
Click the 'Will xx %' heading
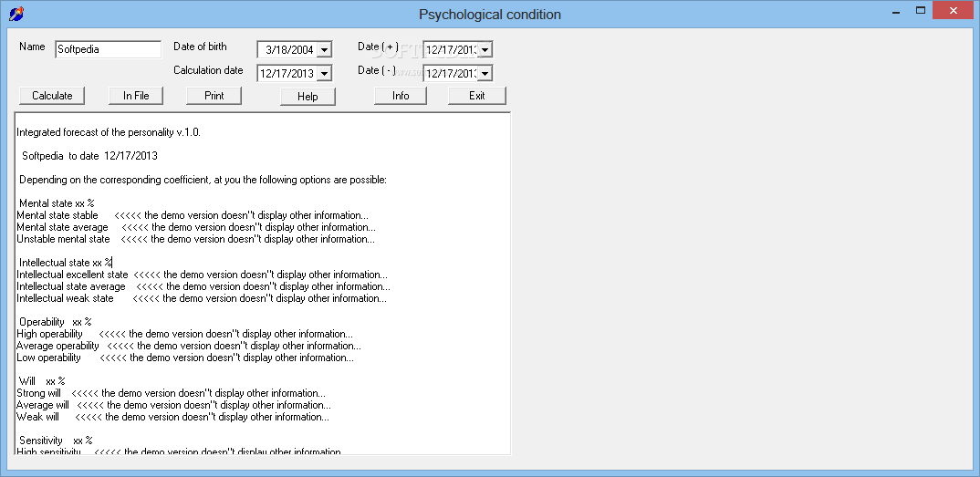pos(43,381)
